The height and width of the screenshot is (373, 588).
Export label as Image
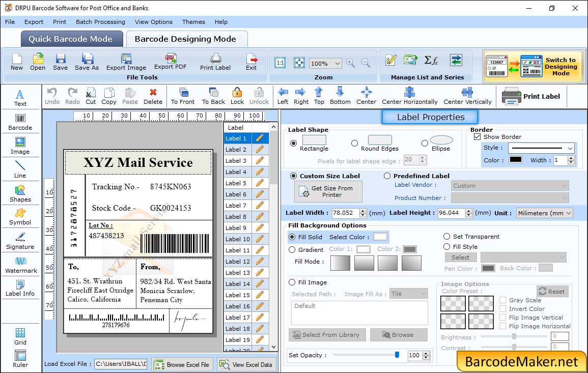click(126, 62)
